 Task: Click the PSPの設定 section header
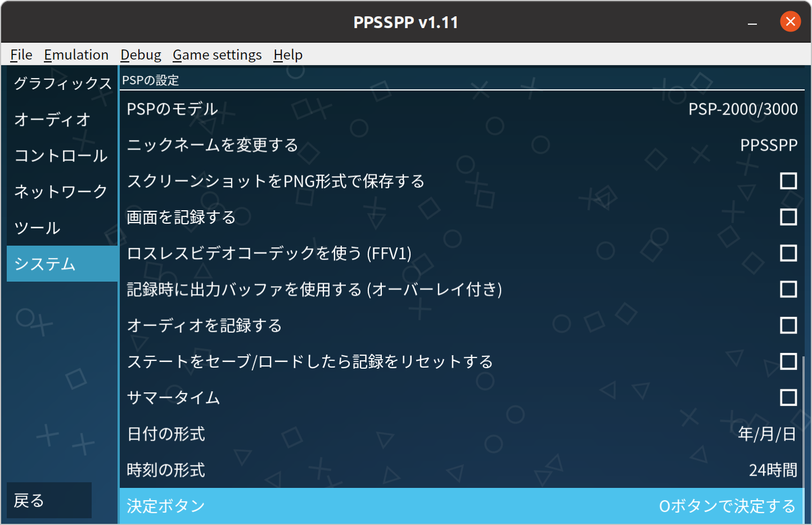pos(150,80)
